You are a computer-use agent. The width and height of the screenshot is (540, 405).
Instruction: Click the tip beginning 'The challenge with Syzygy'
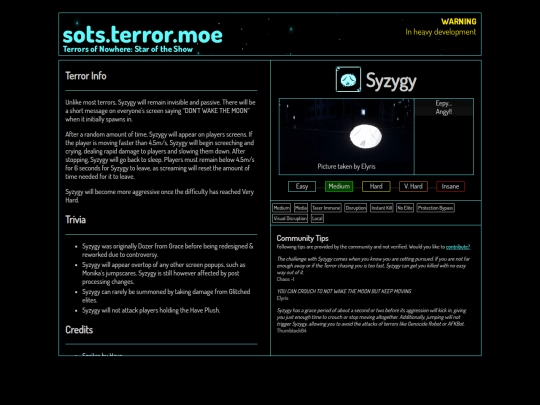[x=373, y=266]
